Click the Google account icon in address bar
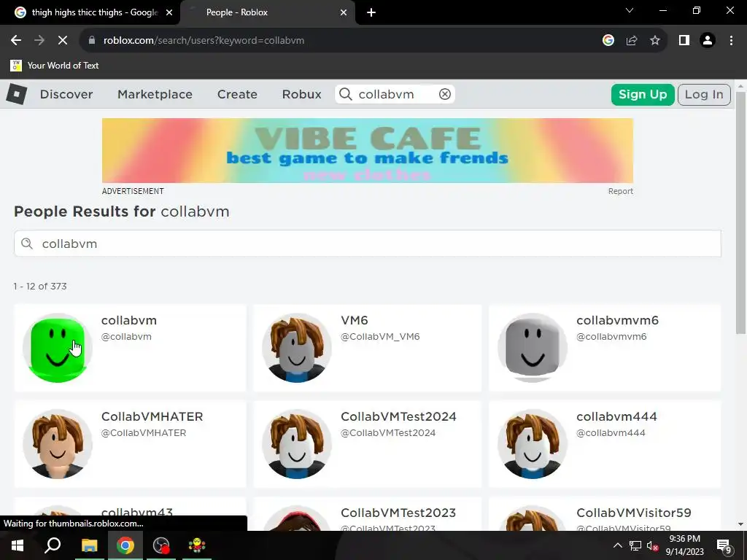Viewport: 747px width, 560px height. [608, 41]
